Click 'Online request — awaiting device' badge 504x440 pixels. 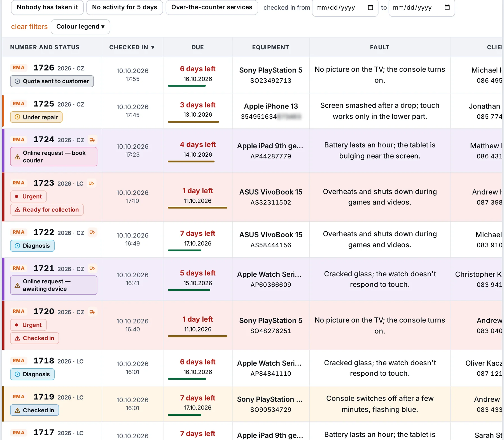coord(54,285)
